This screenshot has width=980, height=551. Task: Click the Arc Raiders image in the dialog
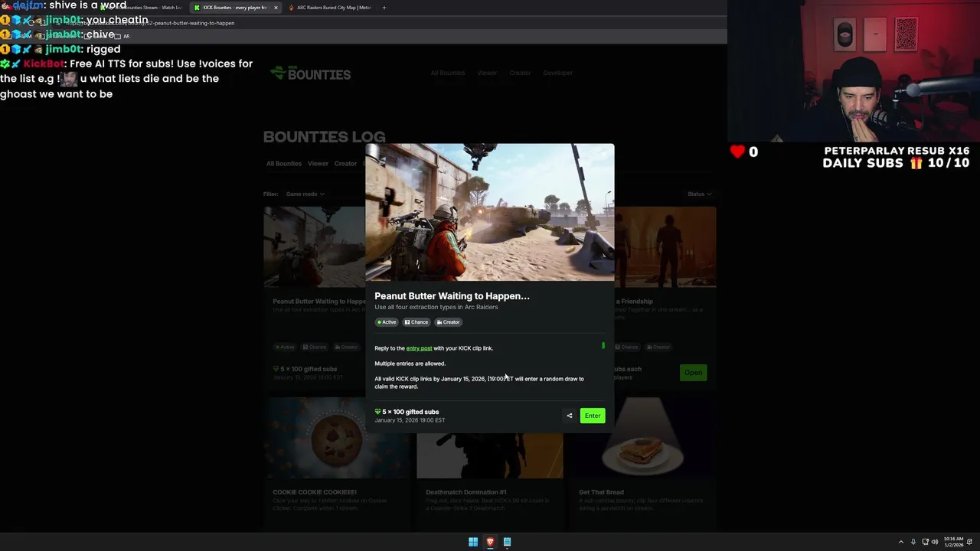coord(490,212)
